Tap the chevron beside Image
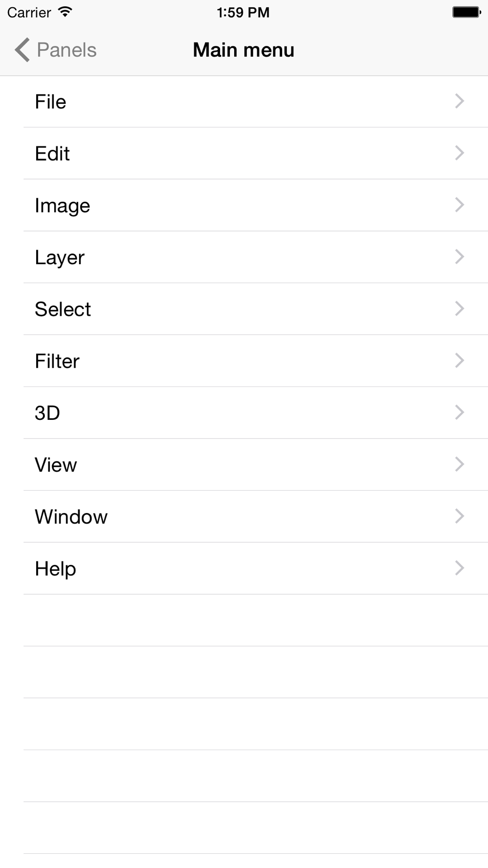Screen dimensions: 488x868 pyautogui.click(x=459, y=205)
